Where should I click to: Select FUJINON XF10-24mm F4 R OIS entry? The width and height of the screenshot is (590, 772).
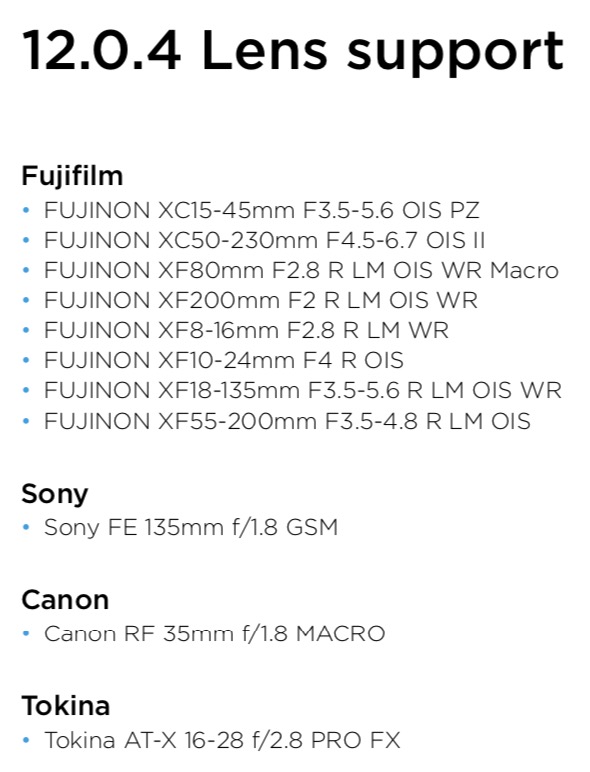(224, 360)
